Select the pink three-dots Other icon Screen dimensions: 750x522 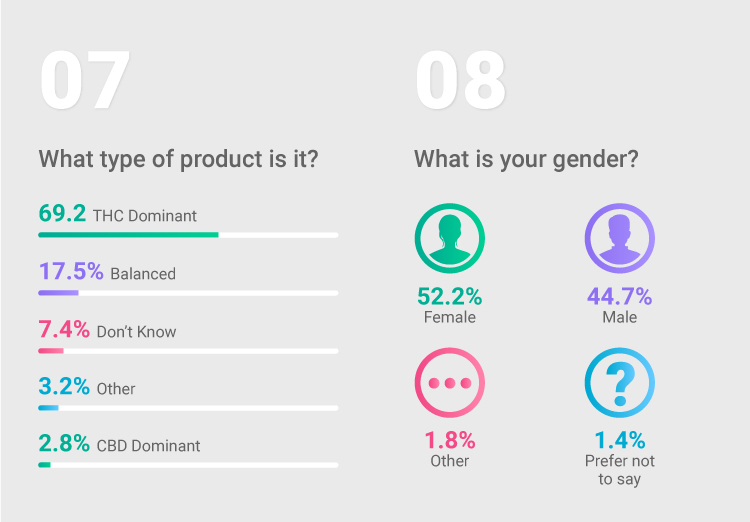pyautogui.click(x=450, y=383)
